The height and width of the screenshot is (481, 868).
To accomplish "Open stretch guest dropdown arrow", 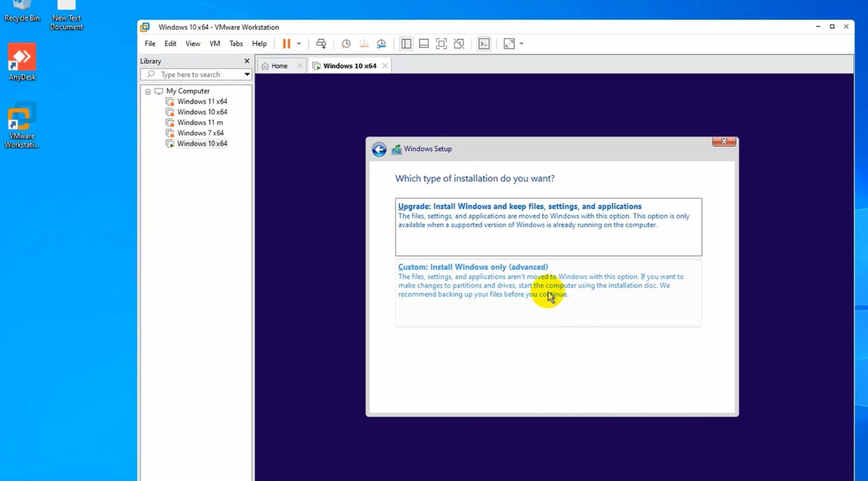I will coord(521,44).
